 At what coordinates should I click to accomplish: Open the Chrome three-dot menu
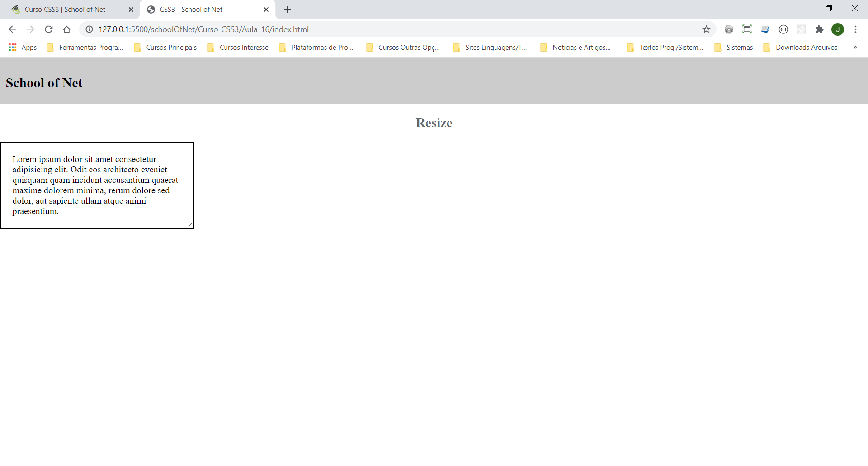click(x=855, y=29)
